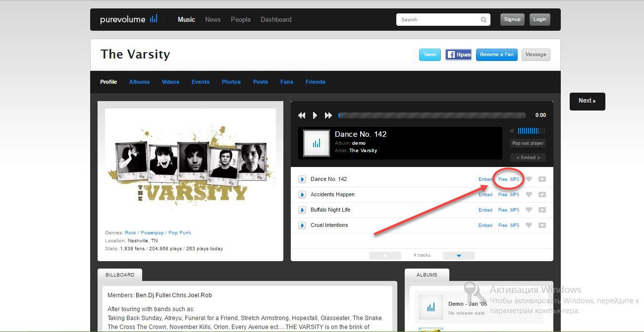Switch to the Fans tab
644x332 pixels.
(x=287, y=82)
